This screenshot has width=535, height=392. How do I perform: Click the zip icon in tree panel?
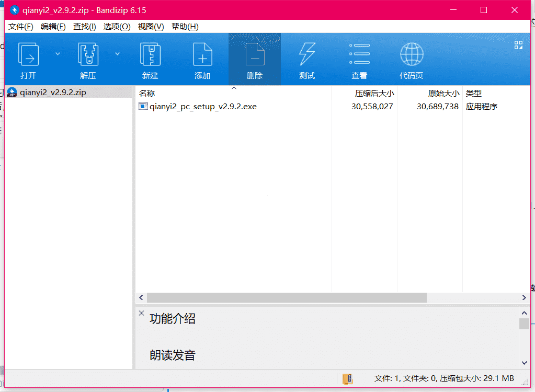pos(12,93)
